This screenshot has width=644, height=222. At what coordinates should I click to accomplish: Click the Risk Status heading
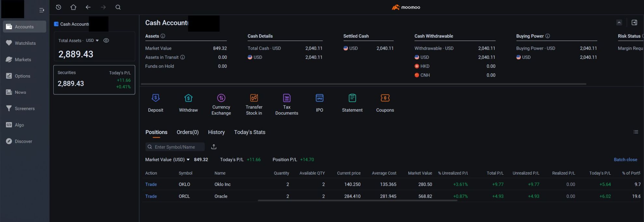click(629, 36)
